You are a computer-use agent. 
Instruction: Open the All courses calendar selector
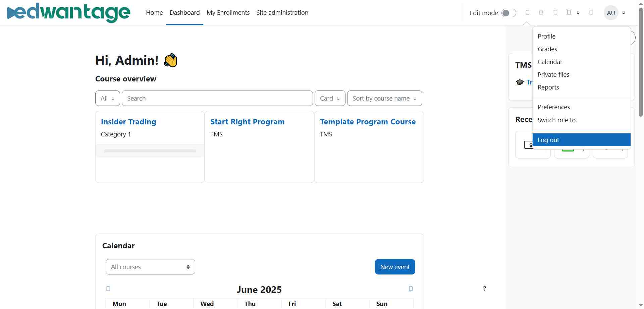point(150,267)
